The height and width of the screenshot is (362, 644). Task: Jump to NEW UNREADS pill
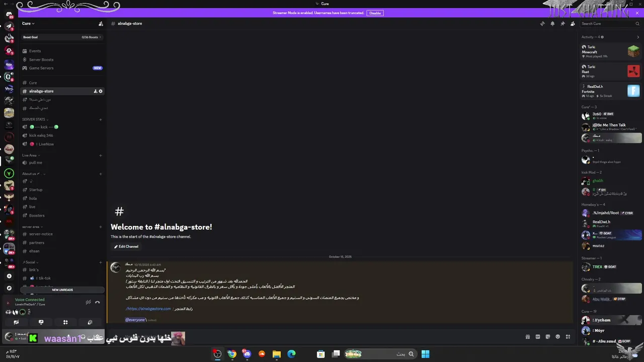[x=62, y=290]
